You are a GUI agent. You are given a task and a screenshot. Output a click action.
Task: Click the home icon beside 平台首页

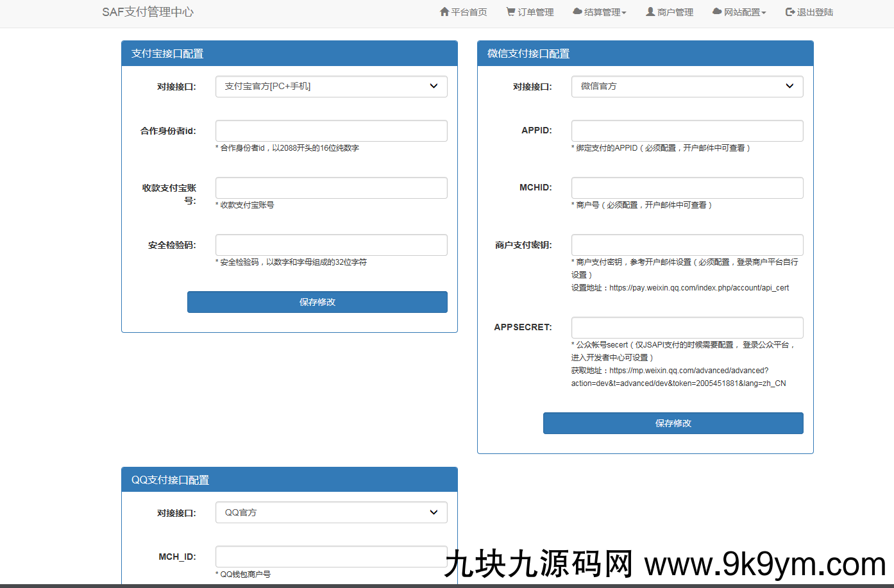pyautogui.click(x=444, y=12)
